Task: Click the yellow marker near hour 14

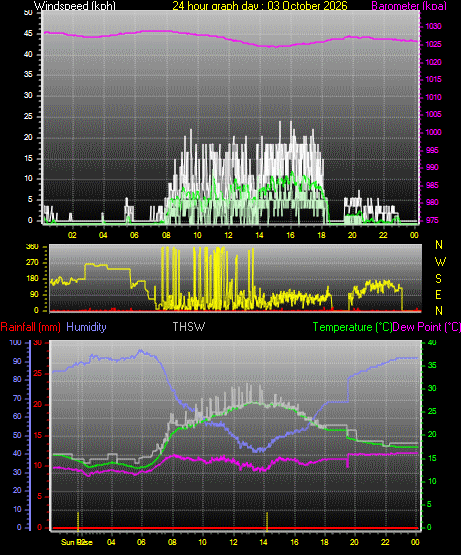Action: pos(267,521)
